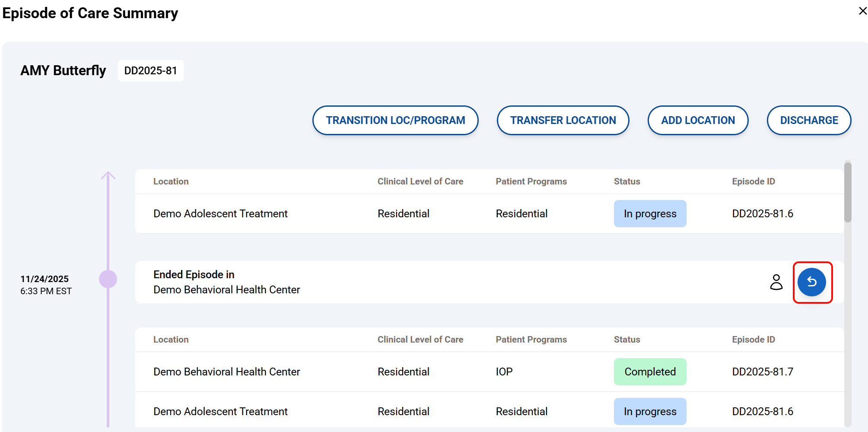
Task: Click the purple timeline arrow at top
Action: pyautogui.click(x=108, y=175)
